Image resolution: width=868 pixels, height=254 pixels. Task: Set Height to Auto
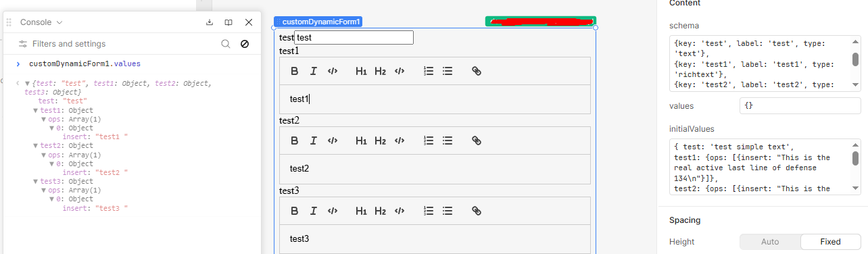point(770,242)
